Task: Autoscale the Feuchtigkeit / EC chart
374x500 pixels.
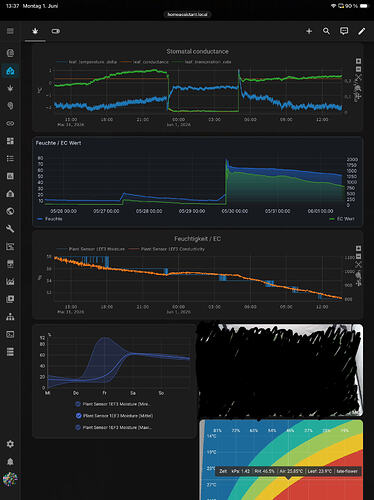Action: [x=358, y=265]
